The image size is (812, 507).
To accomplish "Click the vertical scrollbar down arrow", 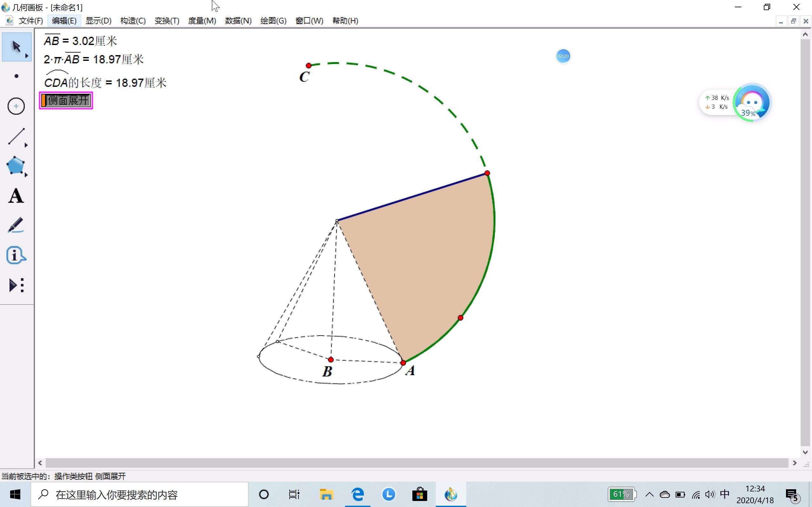I will (x=805, y=452).
